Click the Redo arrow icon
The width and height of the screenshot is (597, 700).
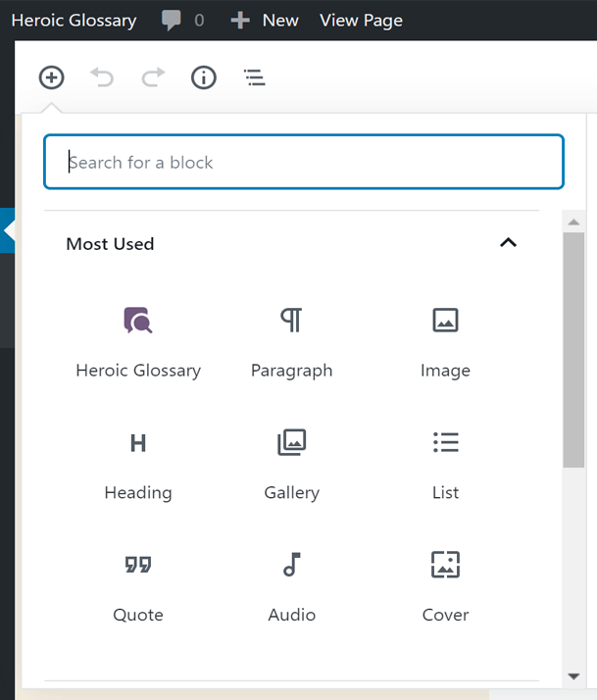pyautogui.click(x=153, y=77)
